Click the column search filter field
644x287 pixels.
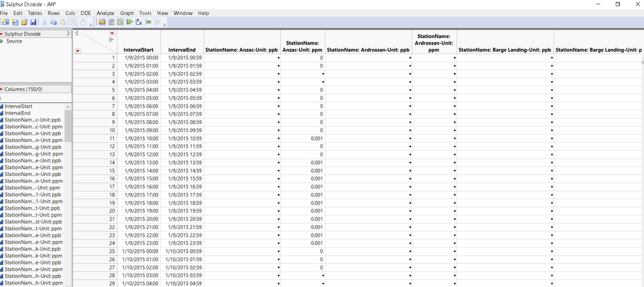point(35,99)
